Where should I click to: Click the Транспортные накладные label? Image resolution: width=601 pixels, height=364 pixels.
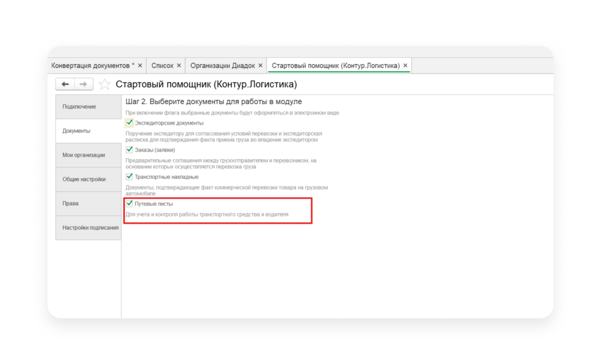point(167,177)
